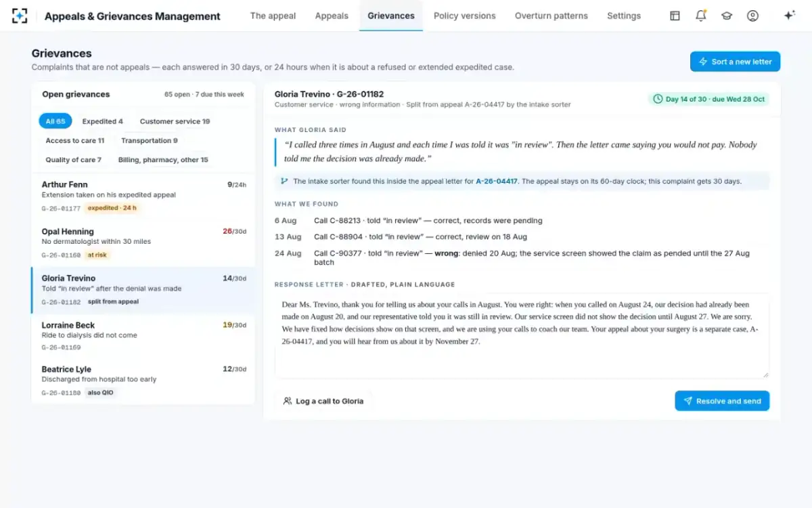The width and height of the screenshot is (812, 508).
Task: Click the clock icon in due badge
Action: pyautogui.click(x=658, y=99)
